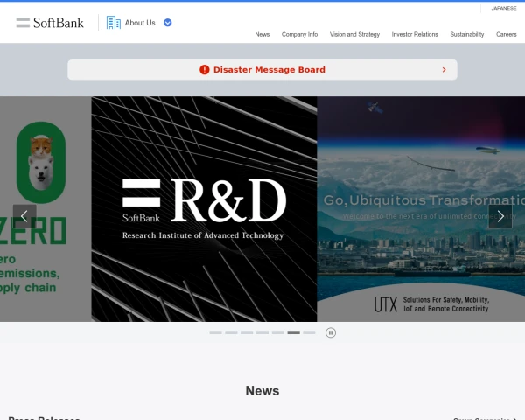The height and width of the screenshot is (420, 525).
Task: Open the News menu item
Action: coord(262,34)
